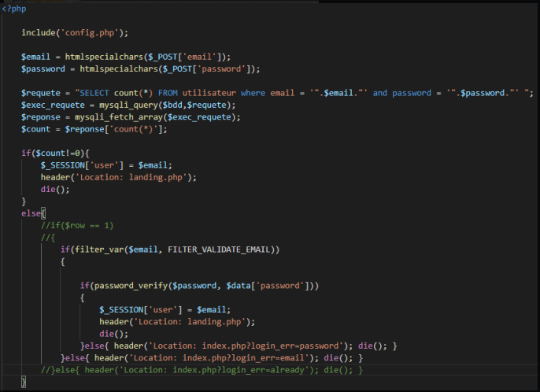Click the commented //if($row == 1) line

coord(77,226)
